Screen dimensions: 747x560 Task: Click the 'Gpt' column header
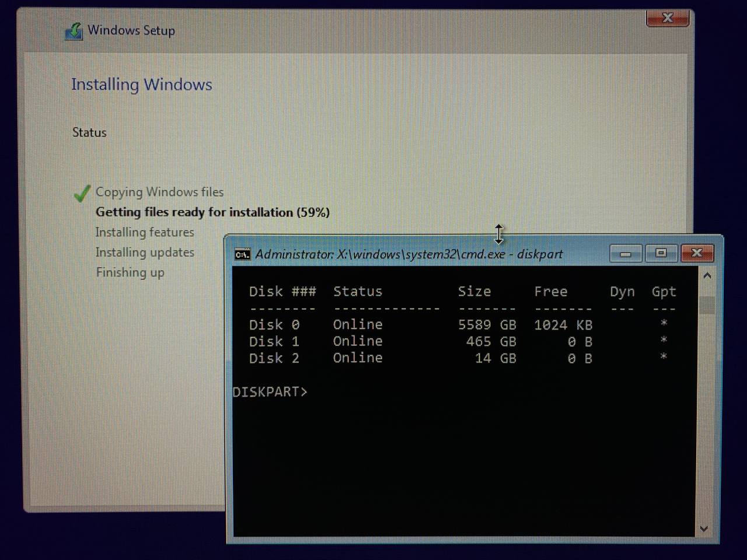click(x=664, y=292)
